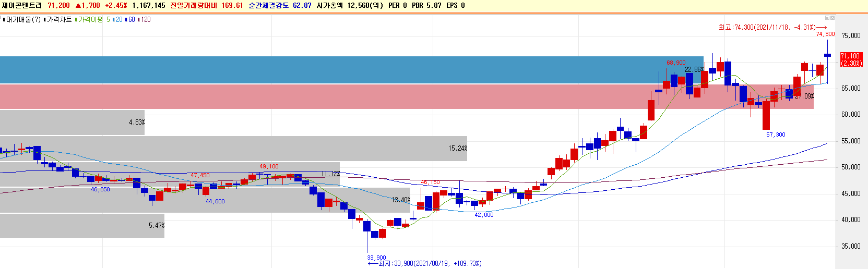Click the 44,600 trough price label

tap(215, 201)
